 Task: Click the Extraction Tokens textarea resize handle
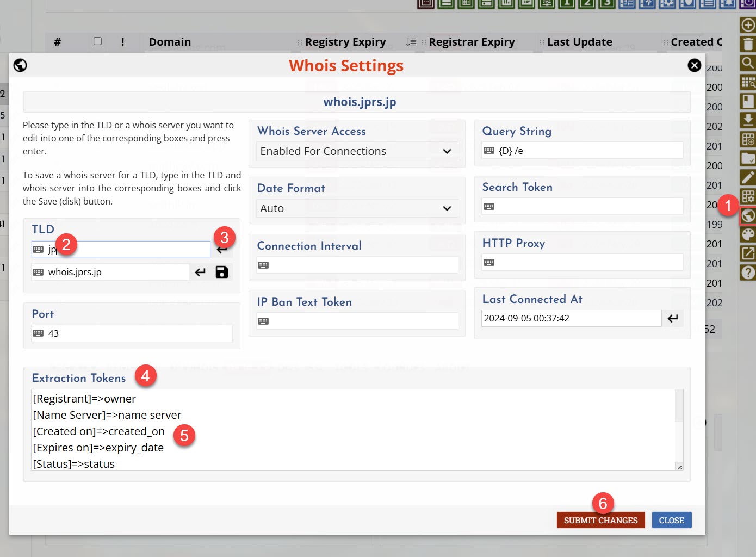680,467
